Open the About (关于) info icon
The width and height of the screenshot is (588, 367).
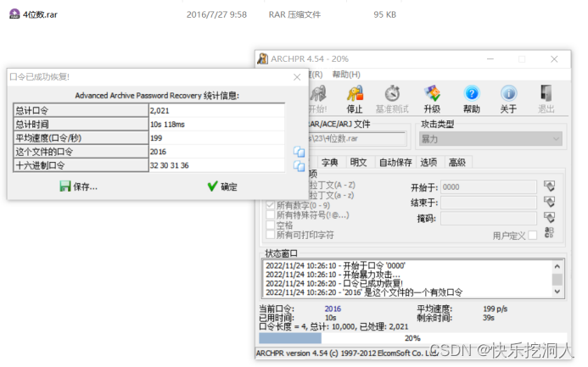[508, 93]
